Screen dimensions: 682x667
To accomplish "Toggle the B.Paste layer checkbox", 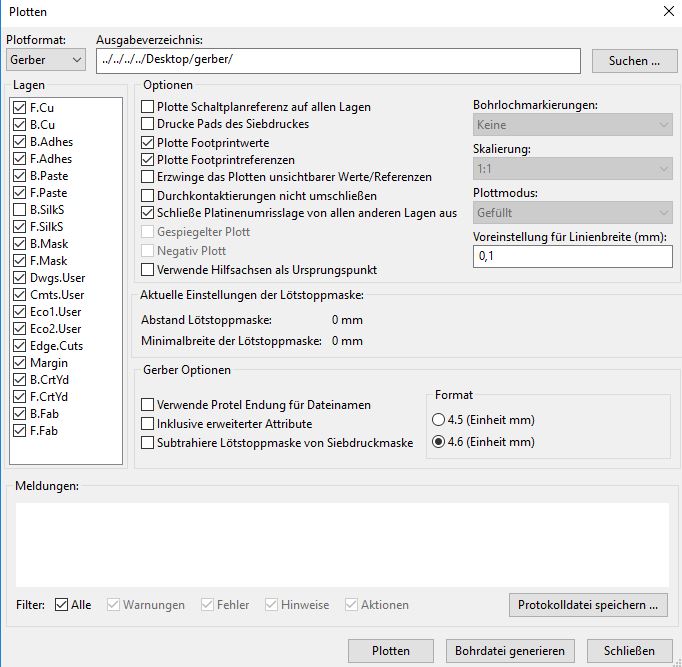I will tap(19, 176).
